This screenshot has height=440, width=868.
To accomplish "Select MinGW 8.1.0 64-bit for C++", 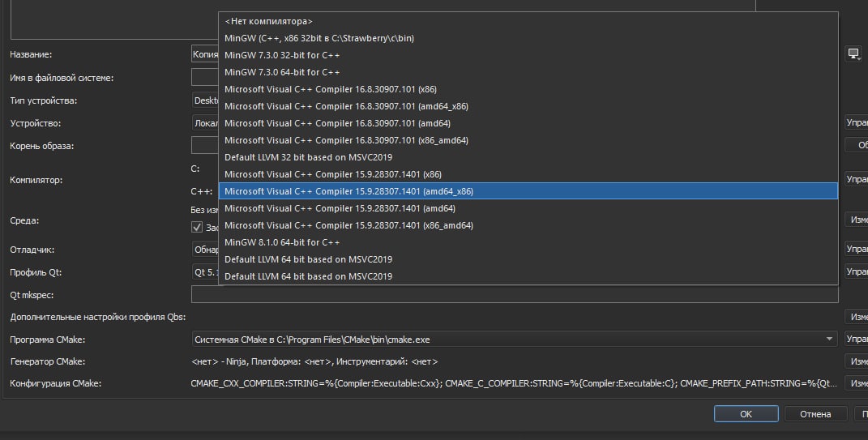I will 528,242.
